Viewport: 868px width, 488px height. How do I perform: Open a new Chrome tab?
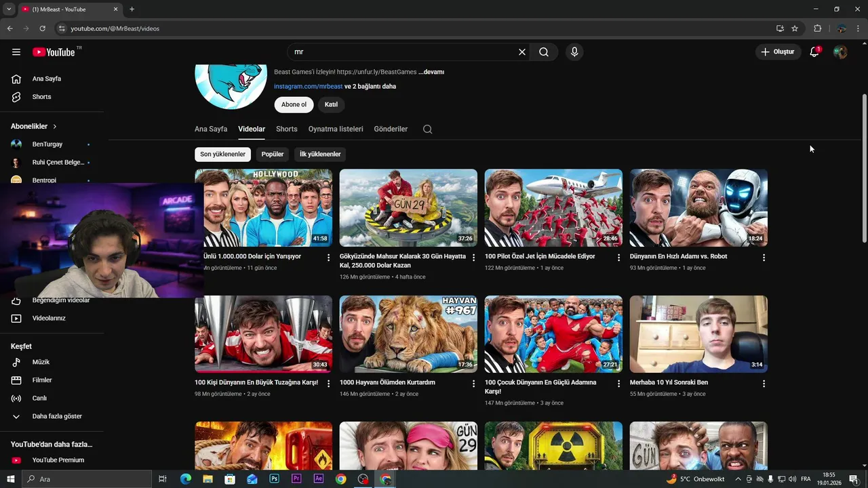132,9
